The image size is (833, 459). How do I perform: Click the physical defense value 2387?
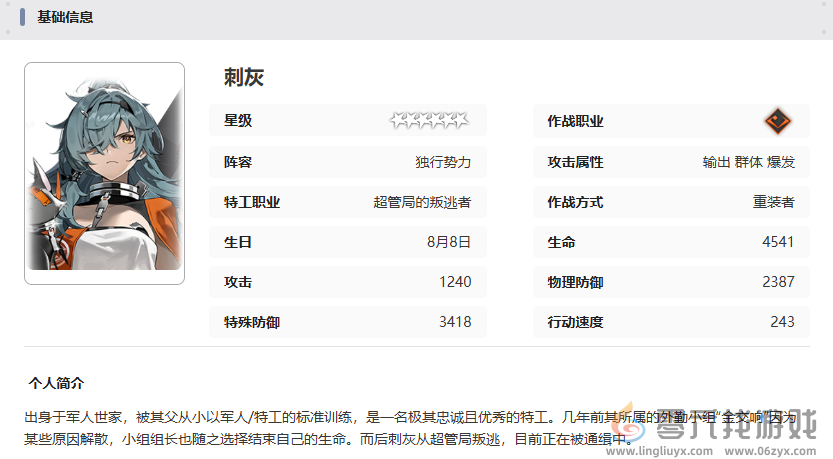coord(778,282)
